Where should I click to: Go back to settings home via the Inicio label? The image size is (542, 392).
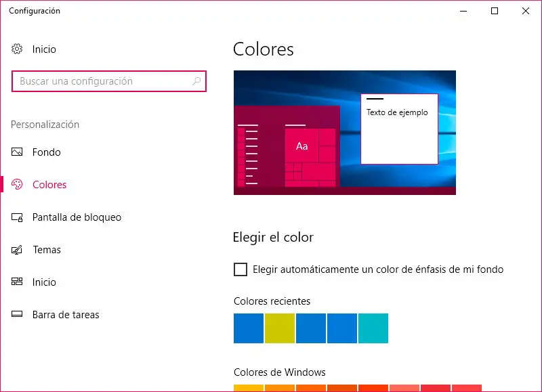click(x=44, y=49)
